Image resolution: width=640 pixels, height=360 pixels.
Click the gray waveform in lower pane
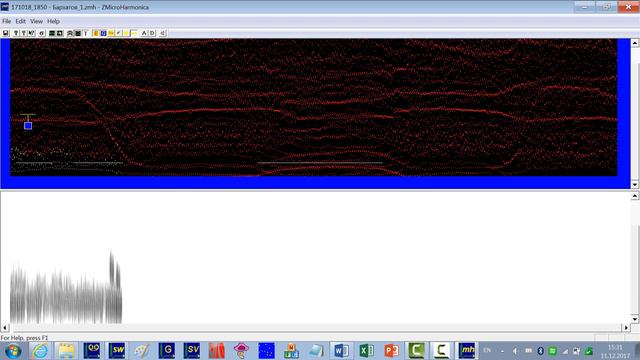[x=66, y=288]
